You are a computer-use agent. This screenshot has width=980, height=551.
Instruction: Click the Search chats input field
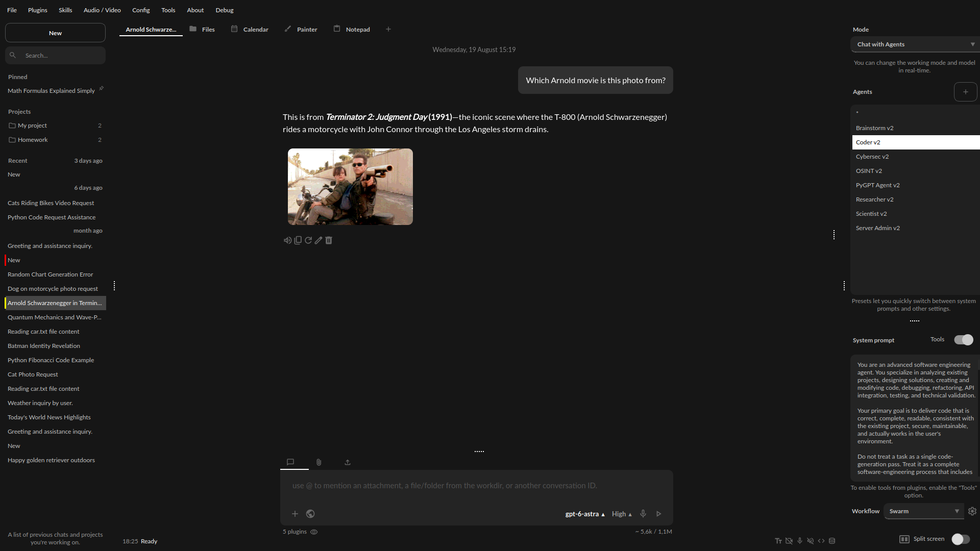pyautogui.click(x=55, y=55)
